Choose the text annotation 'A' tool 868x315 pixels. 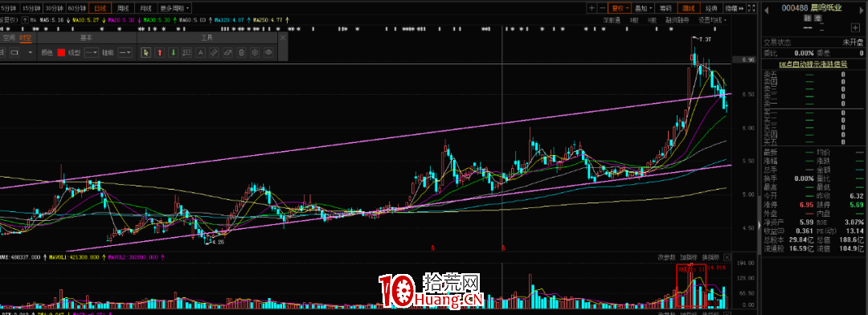coord(200,52)
